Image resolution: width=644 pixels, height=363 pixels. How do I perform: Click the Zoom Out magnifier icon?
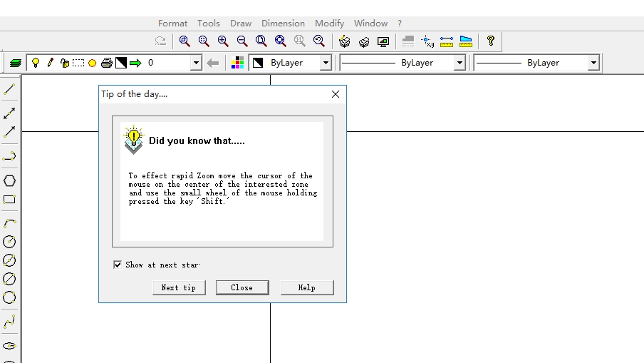click(x=242, y=41)
